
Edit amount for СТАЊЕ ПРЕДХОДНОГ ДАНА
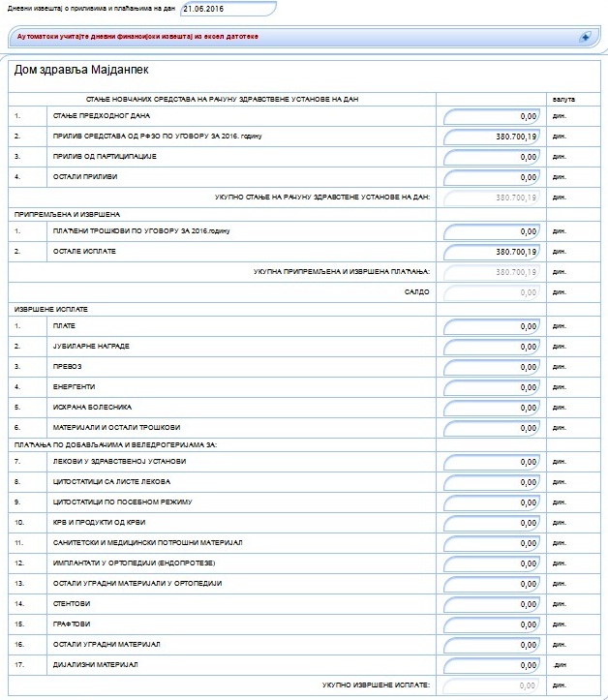[x=492, y=116]
